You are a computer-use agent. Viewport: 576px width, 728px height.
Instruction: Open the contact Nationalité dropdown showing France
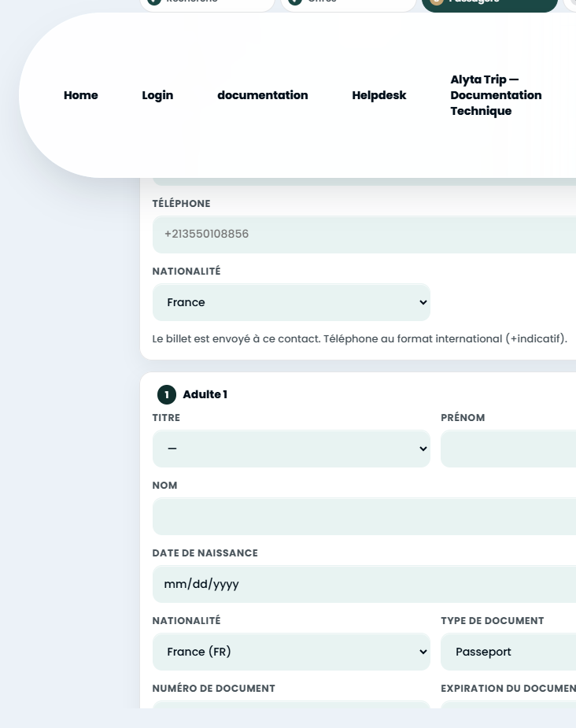tap(291, 302)
